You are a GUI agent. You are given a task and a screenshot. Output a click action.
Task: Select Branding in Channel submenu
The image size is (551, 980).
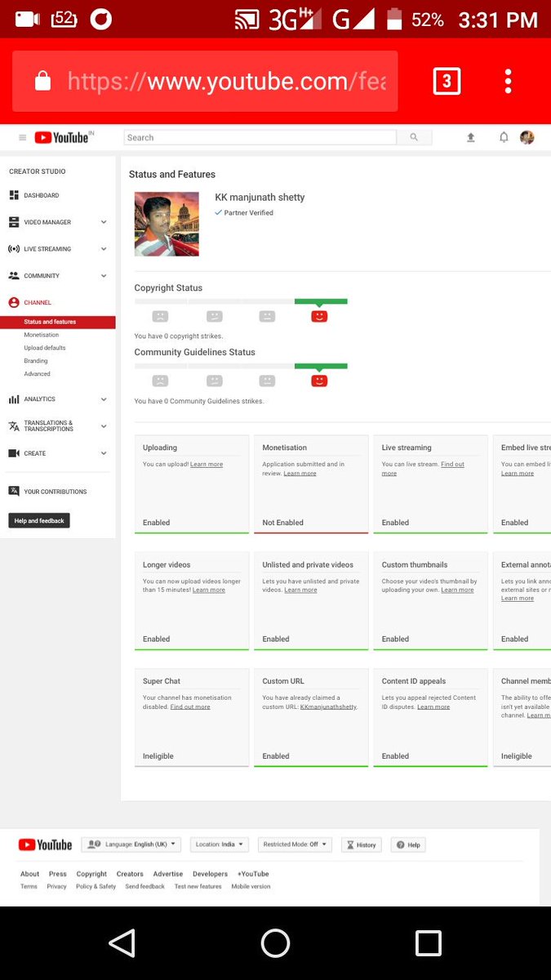click(36, 361)
